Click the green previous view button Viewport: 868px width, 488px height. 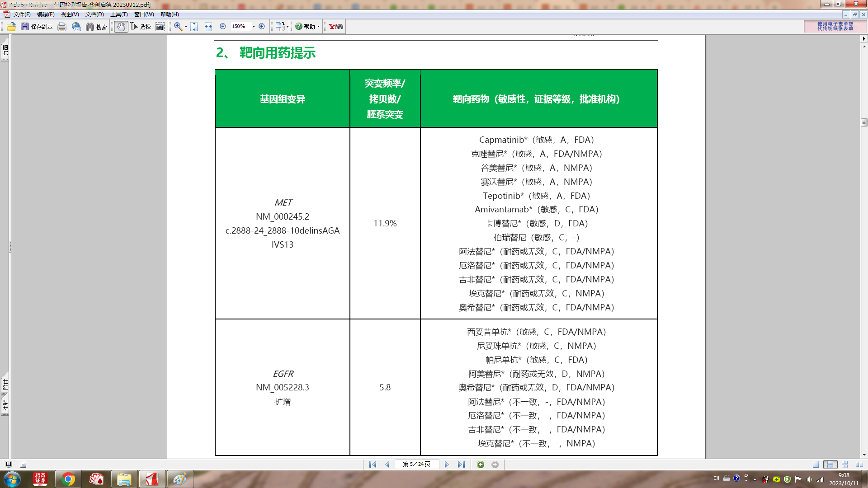pyautogui.click(x=481, y=465)
